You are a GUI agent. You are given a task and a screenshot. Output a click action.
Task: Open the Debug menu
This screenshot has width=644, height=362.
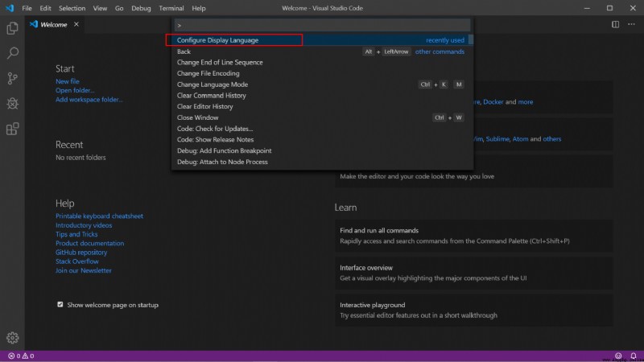click(x=141, y=8)
